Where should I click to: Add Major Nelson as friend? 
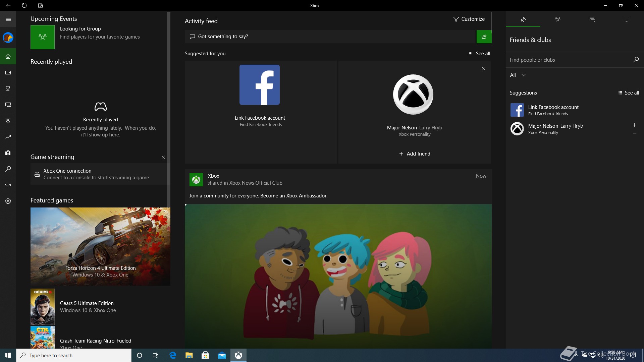click(415, 154)
